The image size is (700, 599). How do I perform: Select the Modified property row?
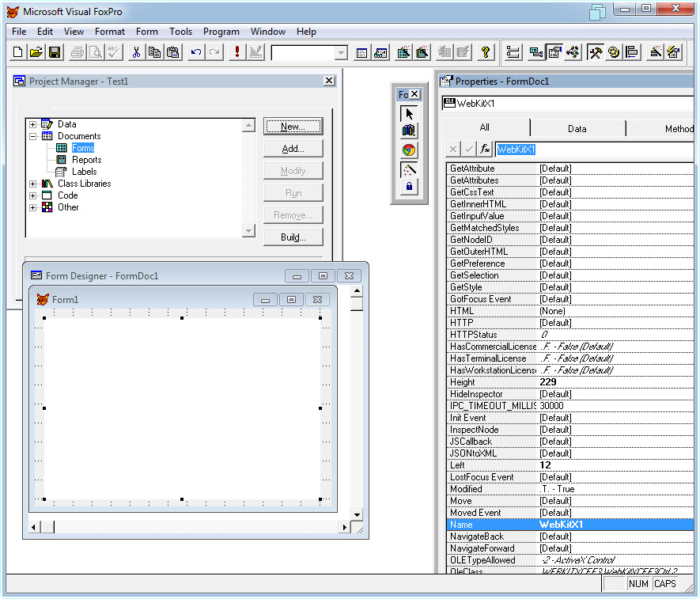tap(570, 489)
